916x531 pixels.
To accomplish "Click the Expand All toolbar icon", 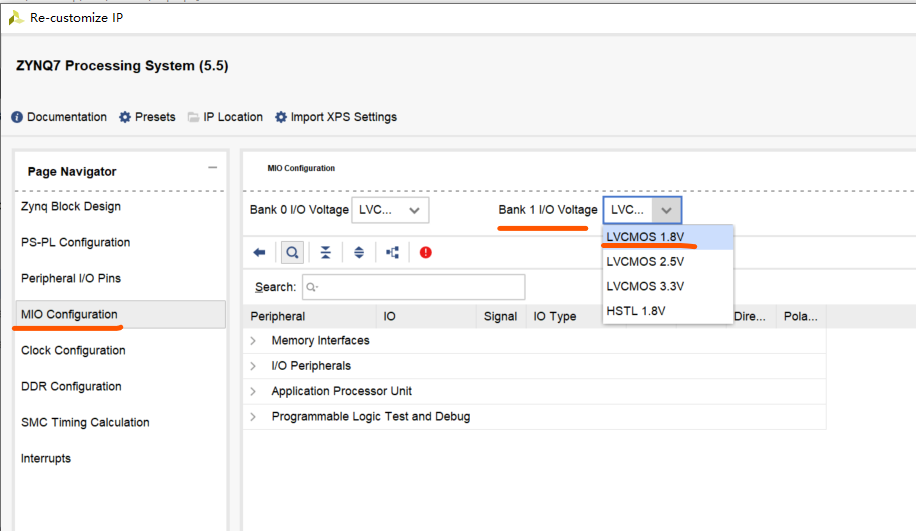I will point(359,253).
